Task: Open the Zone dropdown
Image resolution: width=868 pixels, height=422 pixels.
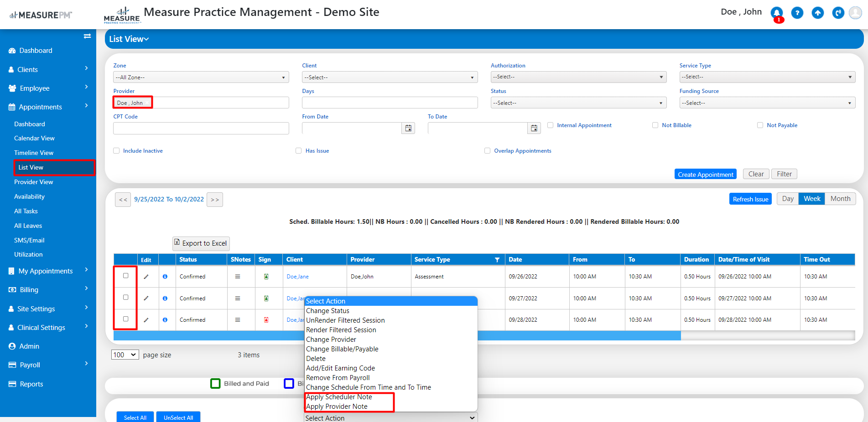Action: (201, 77)
